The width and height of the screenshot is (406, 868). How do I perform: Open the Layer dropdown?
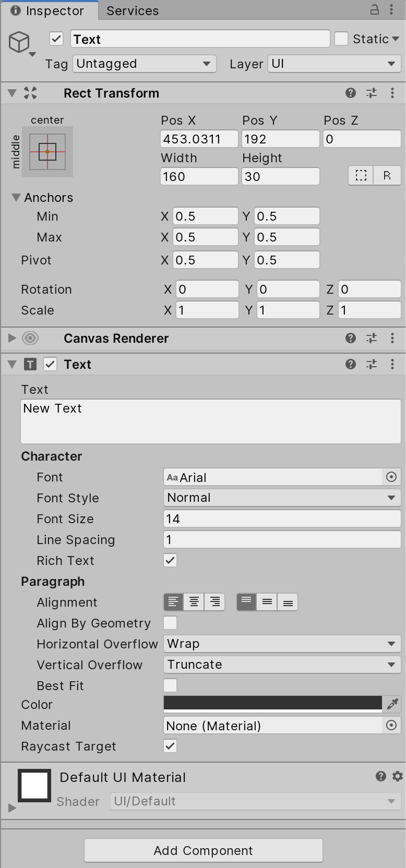[x=334, y=64]
